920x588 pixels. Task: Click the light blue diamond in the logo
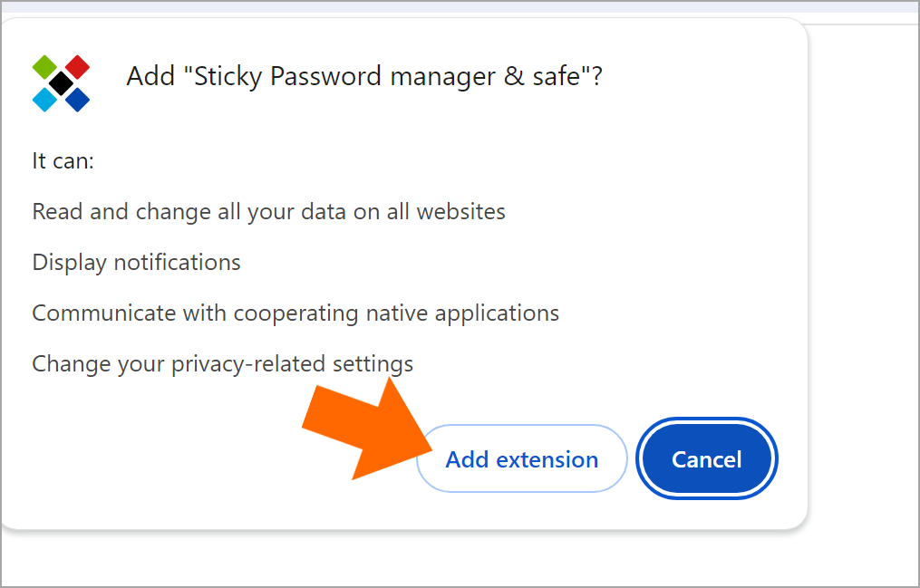[44, 100]
